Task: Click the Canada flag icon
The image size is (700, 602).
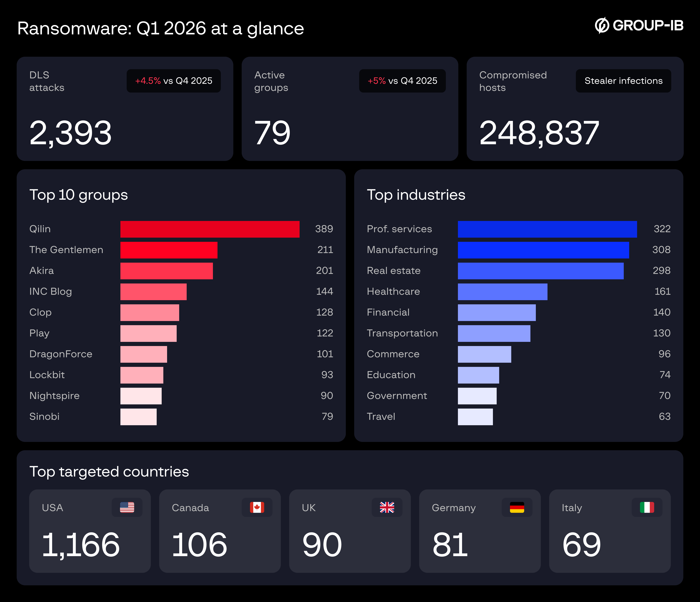Action: [x=257, y=507]
